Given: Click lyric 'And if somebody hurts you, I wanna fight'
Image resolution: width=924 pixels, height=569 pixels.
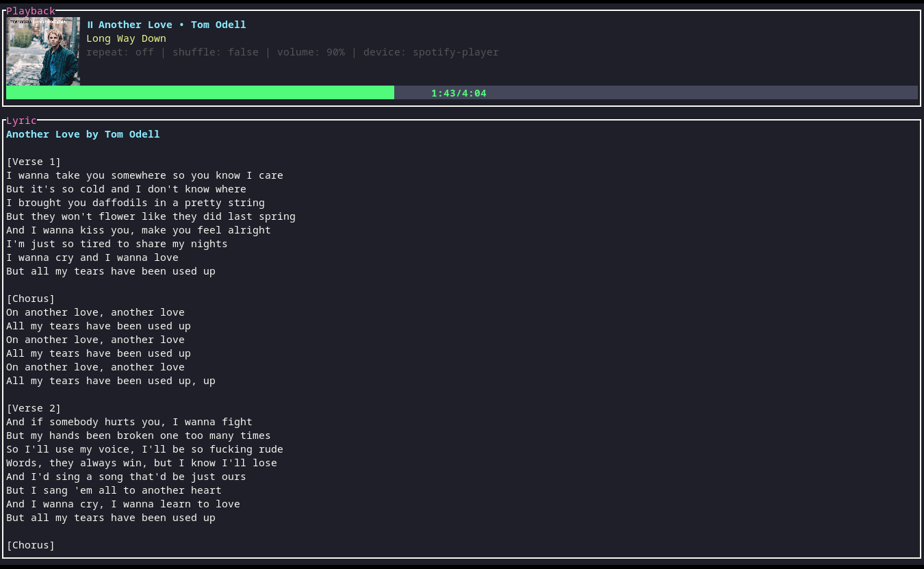Looking at the screenshot, I should [x=129, y=422].
